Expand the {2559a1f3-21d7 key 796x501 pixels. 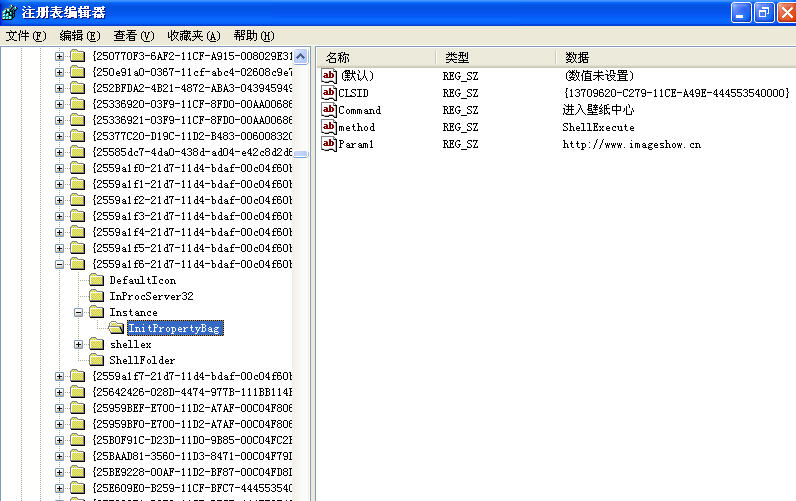click(59, 216)
